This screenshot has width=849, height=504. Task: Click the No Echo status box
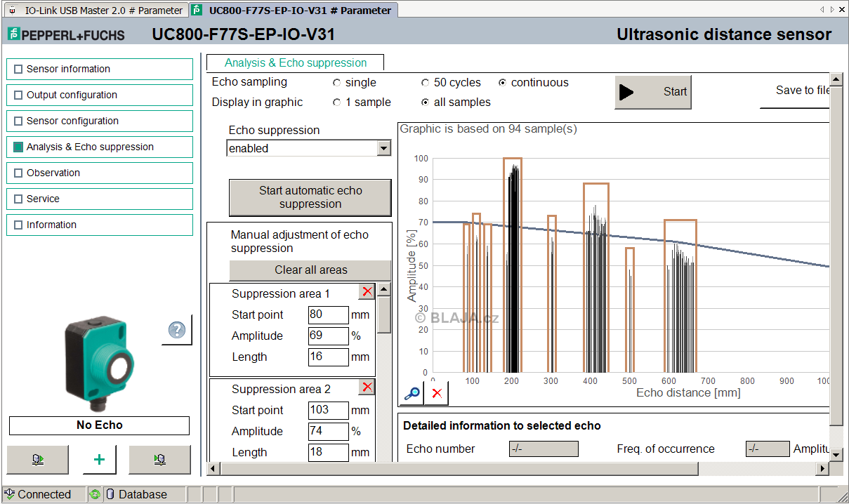pyautogui.click(x=99, y=425)
